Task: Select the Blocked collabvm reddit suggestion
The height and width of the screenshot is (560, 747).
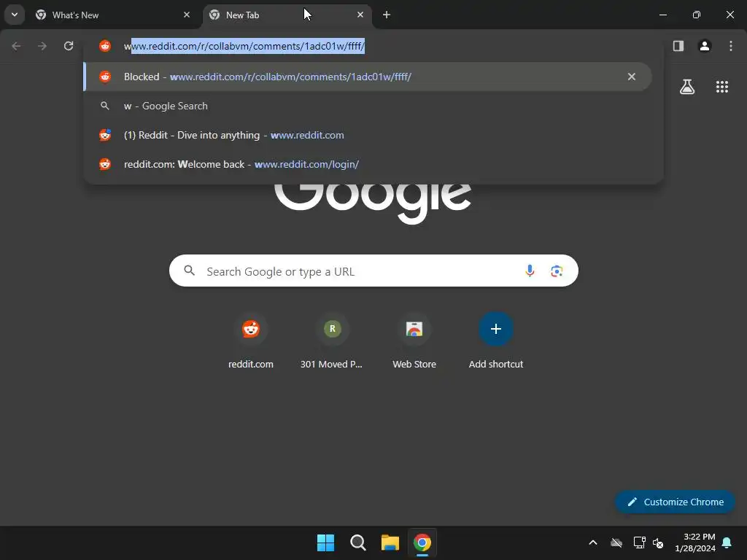Action: pos(368,77)
